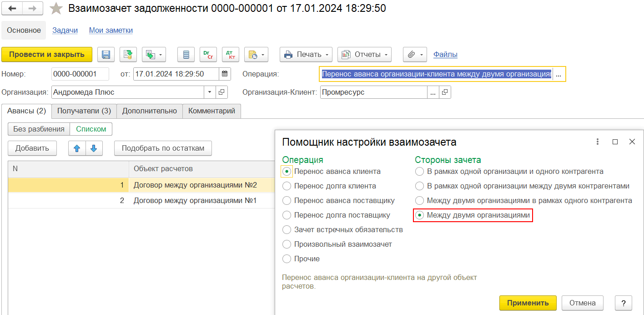Viewport: 644px width, 315px height.
Task: Click the Операция field
Action: (436, 74)
